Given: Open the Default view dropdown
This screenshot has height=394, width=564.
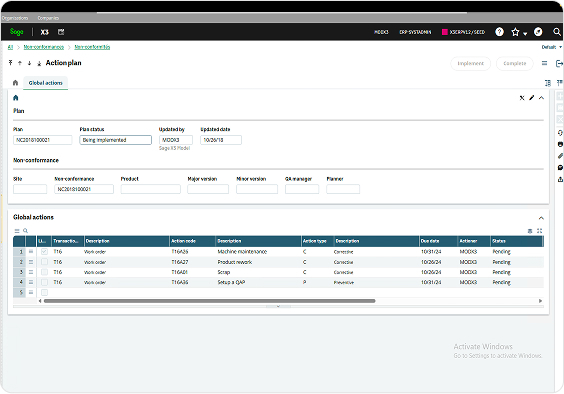Looking at the screenshot, I should click(552, 47).
